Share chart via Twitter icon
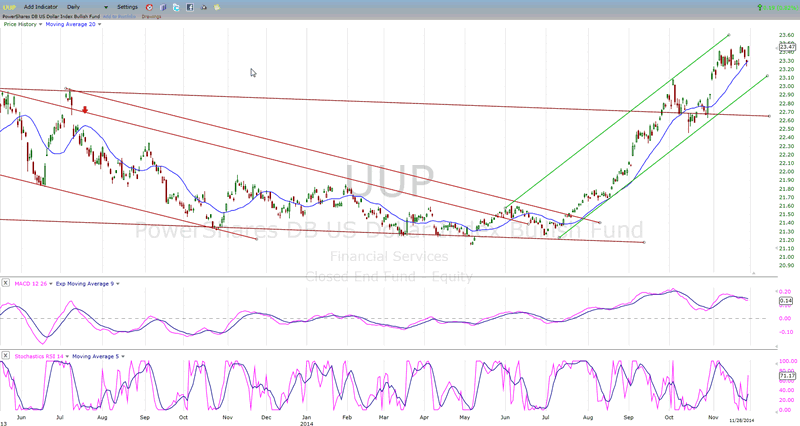800x426 pixels. [x=176, y=7]
